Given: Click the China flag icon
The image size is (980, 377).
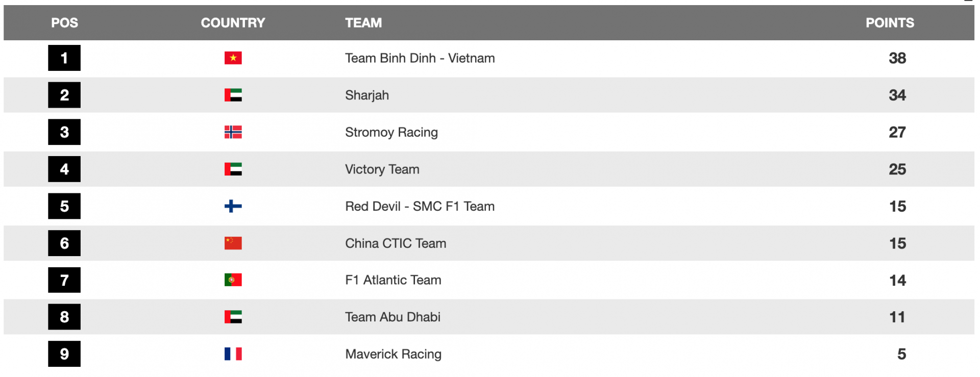Looking at the screenshot, I should click(233, 243).
